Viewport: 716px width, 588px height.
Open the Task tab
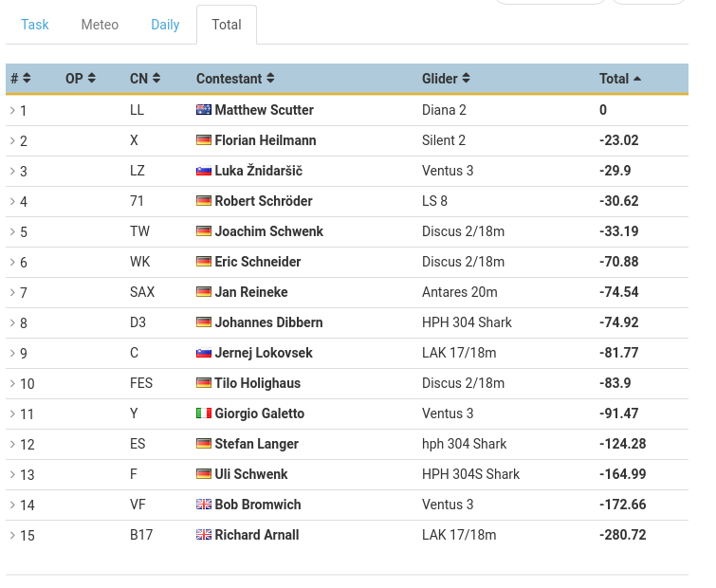35,25
